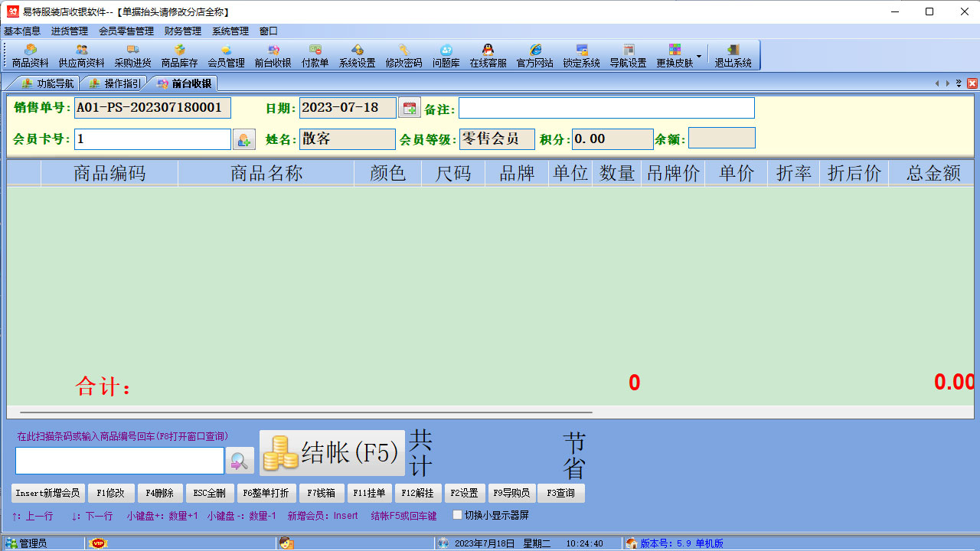
Task: Open the 商品库存 inventory icon
Action: (181, 55)
